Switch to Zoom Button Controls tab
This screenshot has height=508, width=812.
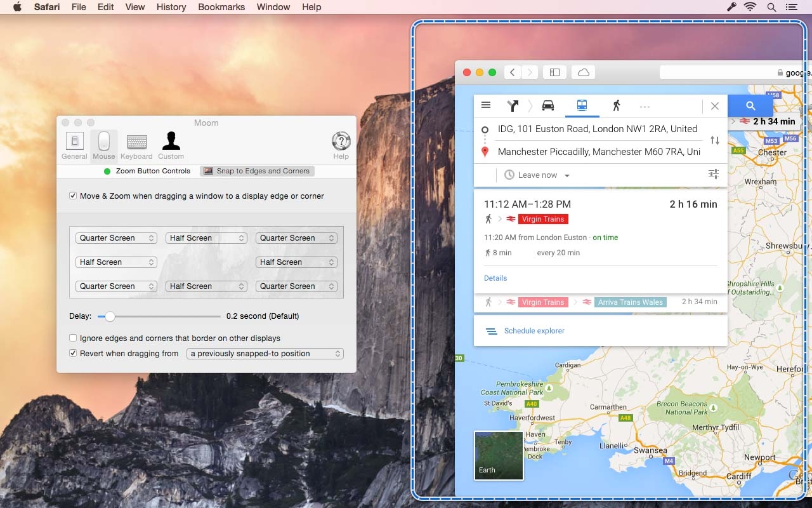(147, 171)
